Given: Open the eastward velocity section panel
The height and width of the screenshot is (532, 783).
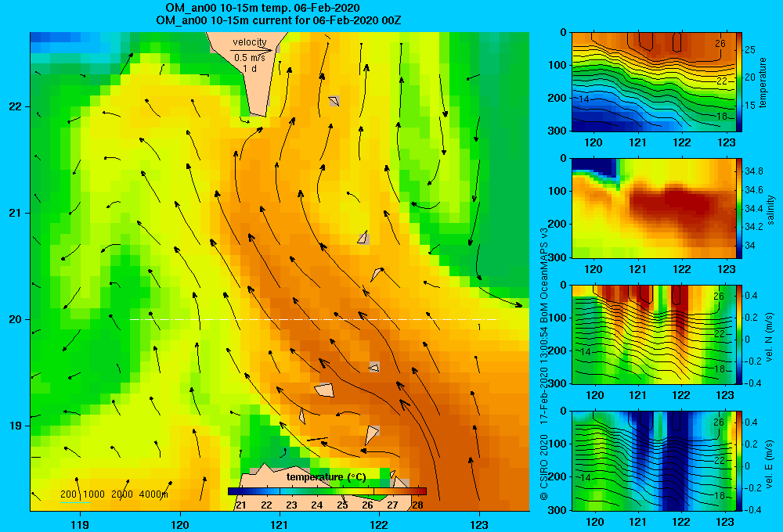Looking at the screenshot, I should point(654,461).
